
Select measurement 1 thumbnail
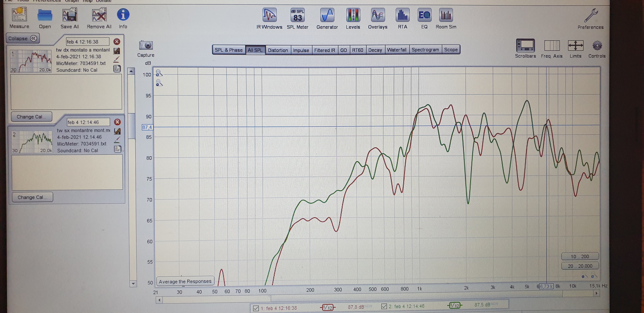[31, 61]
